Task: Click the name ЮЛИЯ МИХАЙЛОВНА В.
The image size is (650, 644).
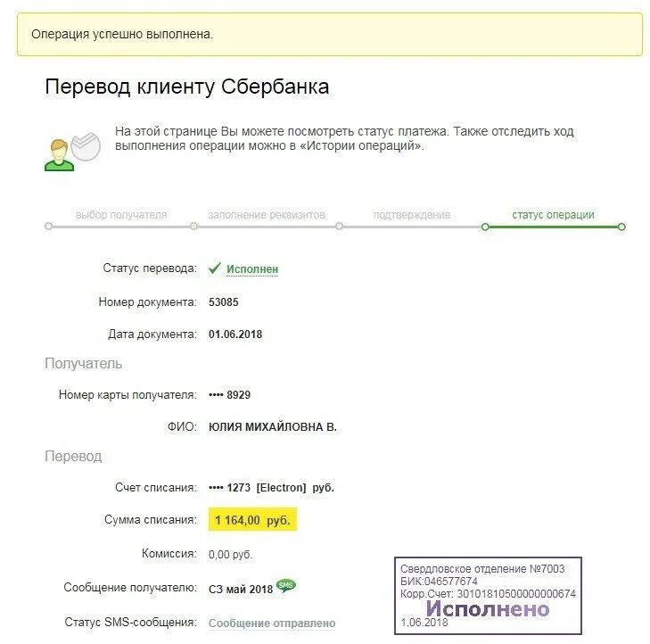Action: click(x=273, y=427)
